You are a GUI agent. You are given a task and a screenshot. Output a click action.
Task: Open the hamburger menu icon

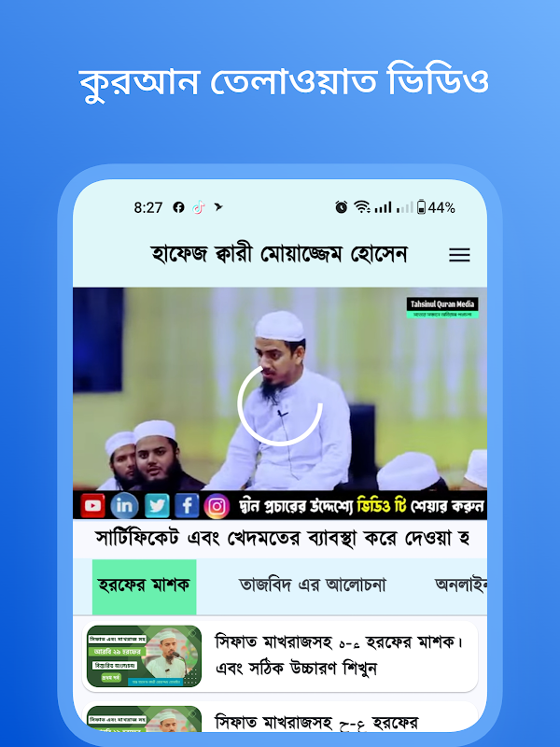(459, 255)
